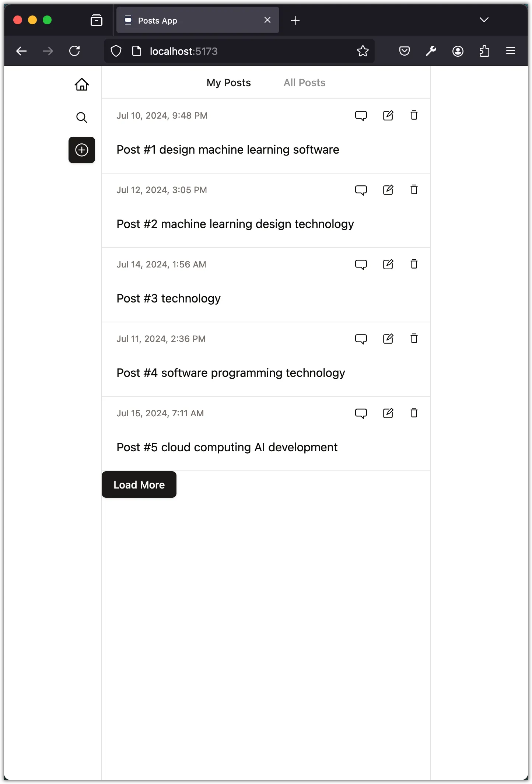Expand the browser tab list chevron

pos(484,20)
